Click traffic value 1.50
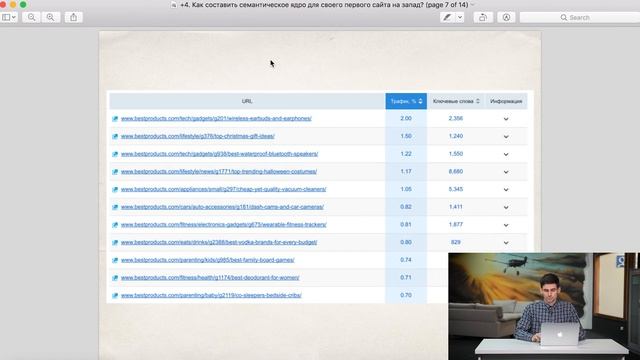640x360 pixels. (406, 136)
